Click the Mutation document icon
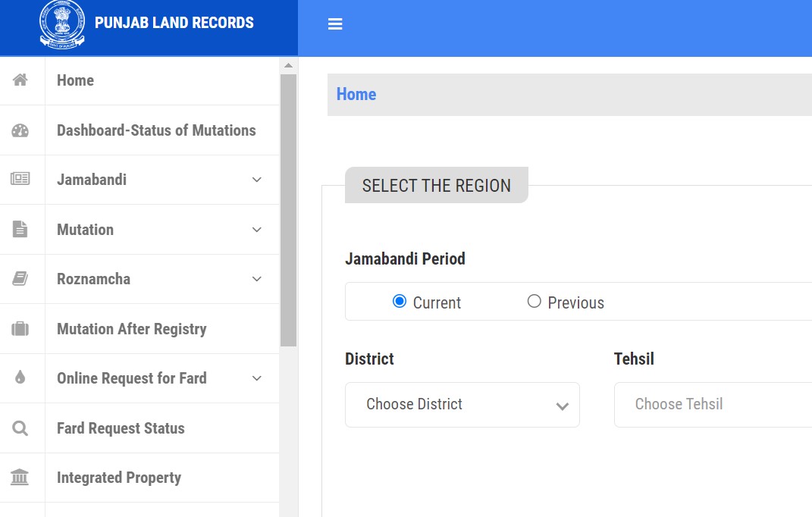Viewport: 812px width, 517px height. [22, 229]
